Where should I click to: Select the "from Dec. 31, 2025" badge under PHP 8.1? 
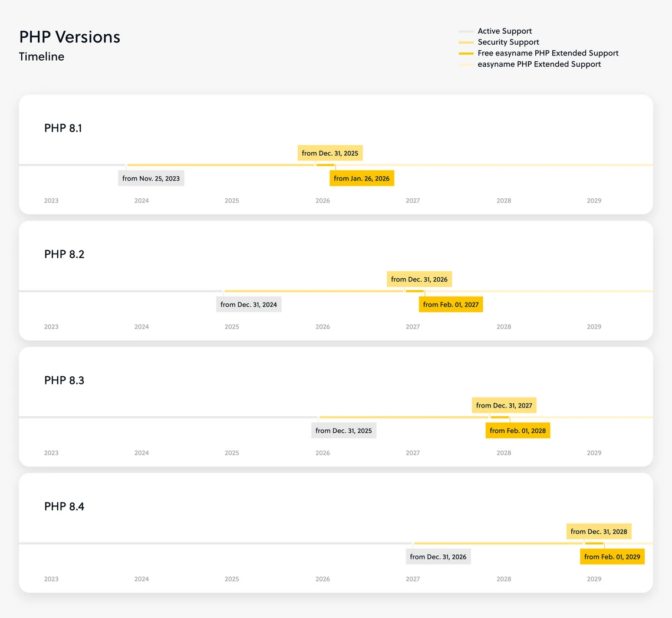[x=330, y=153]
